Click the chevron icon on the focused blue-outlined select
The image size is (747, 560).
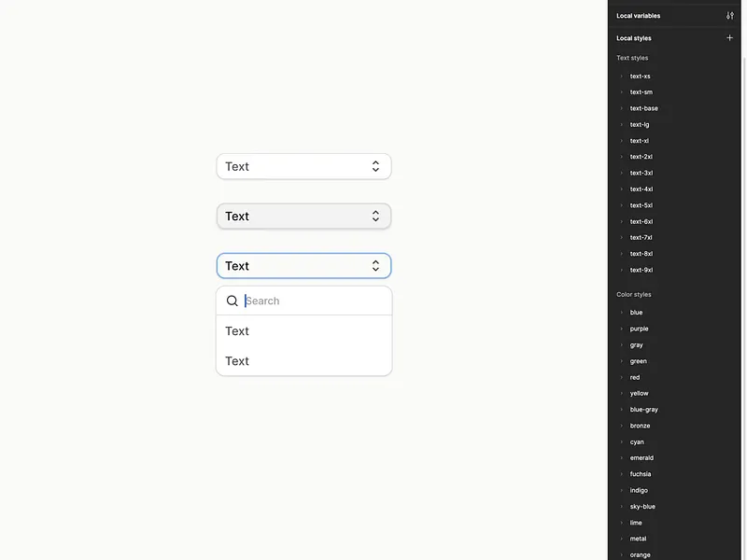click(375, 266)
